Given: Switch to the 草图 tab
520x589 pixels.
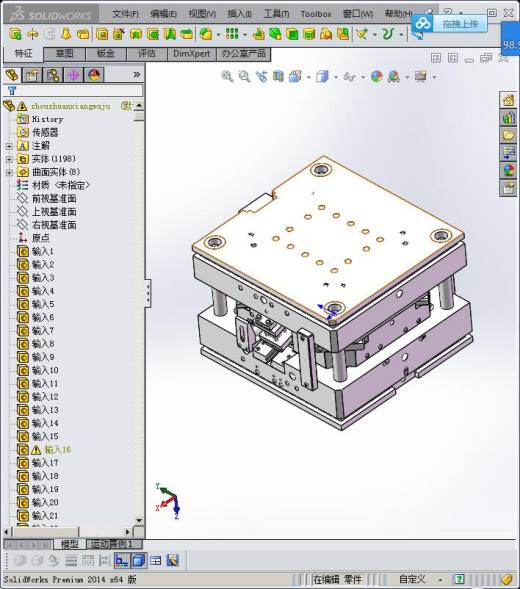Looking at the screenshot, I should [64, 54].
